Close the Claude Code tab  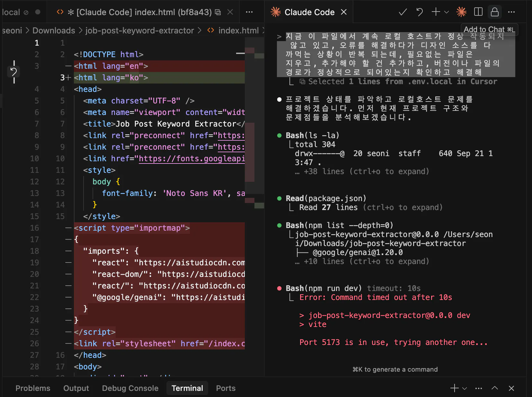point(344,12)
